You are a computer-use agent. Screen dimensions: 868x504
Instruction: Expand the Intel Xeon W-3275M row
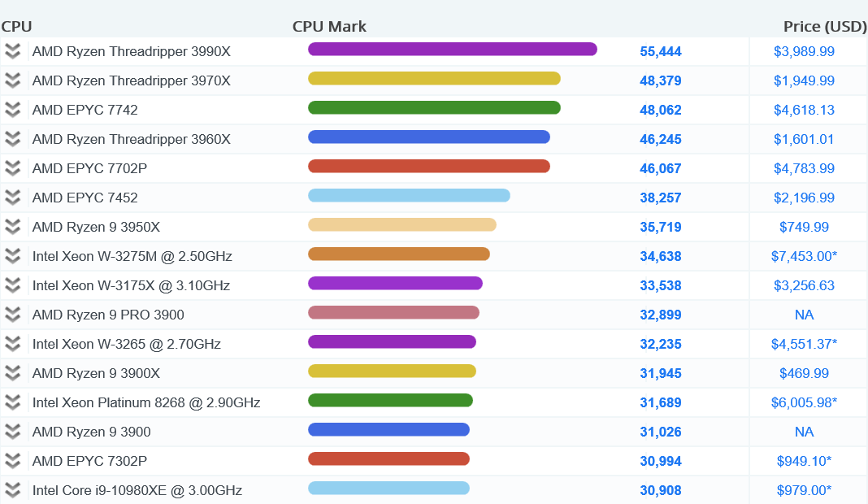pos(12,256)
